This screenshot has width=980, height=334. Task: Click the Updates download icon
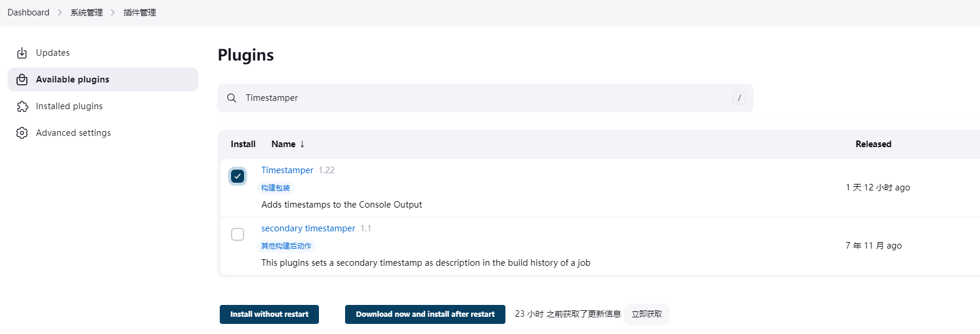pyautogui.click(x=22, y=53)
